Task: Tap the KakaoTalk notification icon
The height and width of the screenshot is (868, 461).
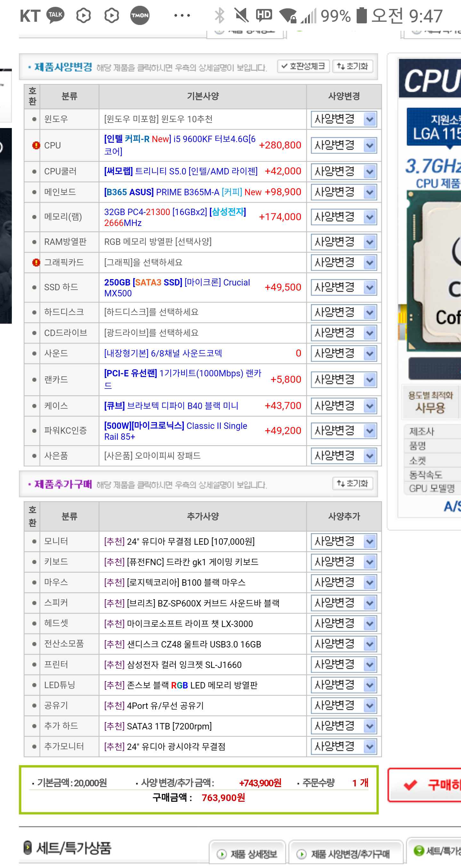Action: point(55,15)
